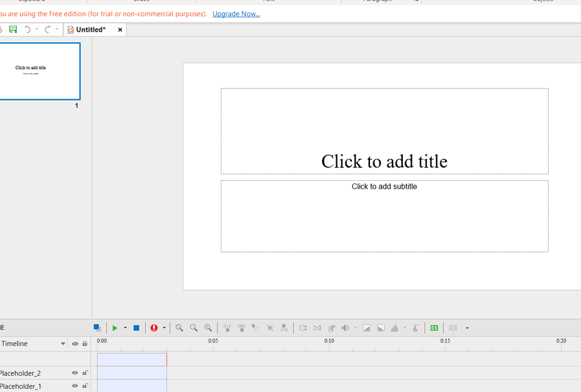Select the Placeholder_1 timeline row

coord(26,386)
